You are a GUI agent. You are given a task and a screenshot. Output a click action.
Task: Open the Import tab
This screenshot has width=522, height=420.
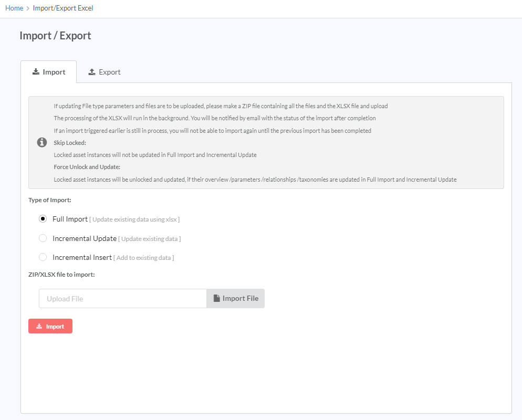click(49, 72)
